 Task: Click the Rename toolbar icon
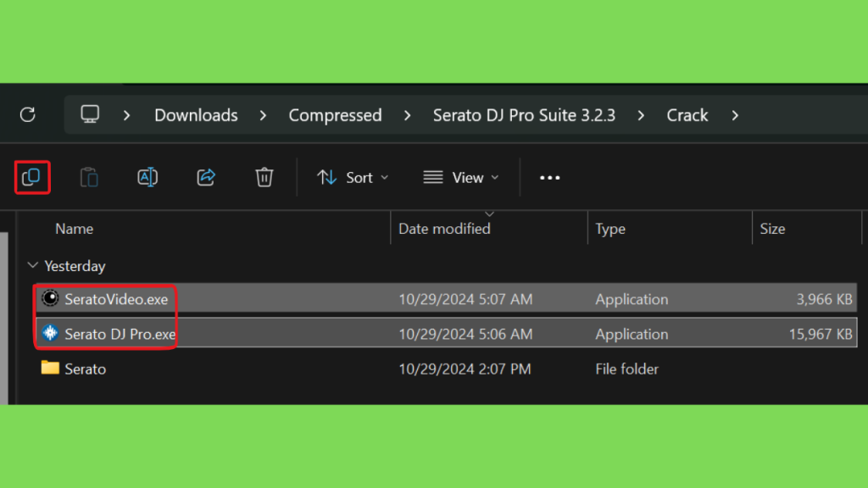coord(147,178)
